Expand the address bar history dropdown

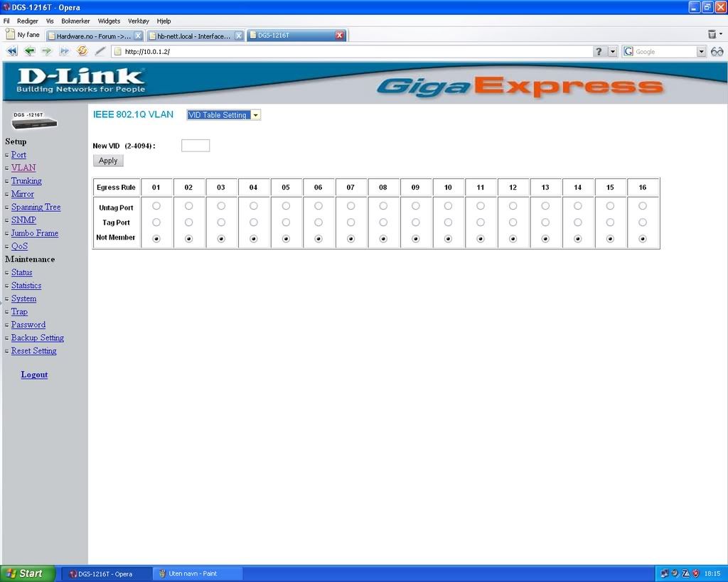(x=612, y=52)
